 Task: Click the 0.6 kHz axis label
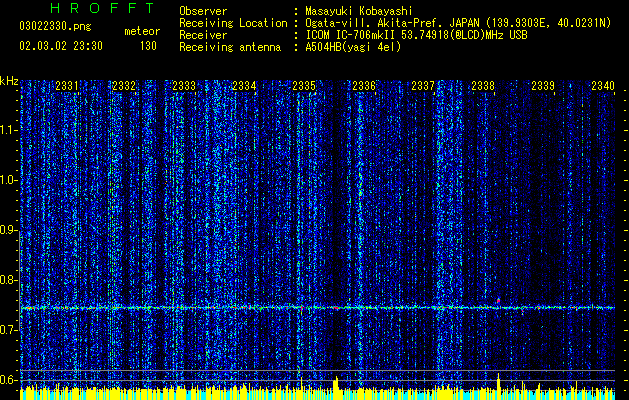(9, 380)
